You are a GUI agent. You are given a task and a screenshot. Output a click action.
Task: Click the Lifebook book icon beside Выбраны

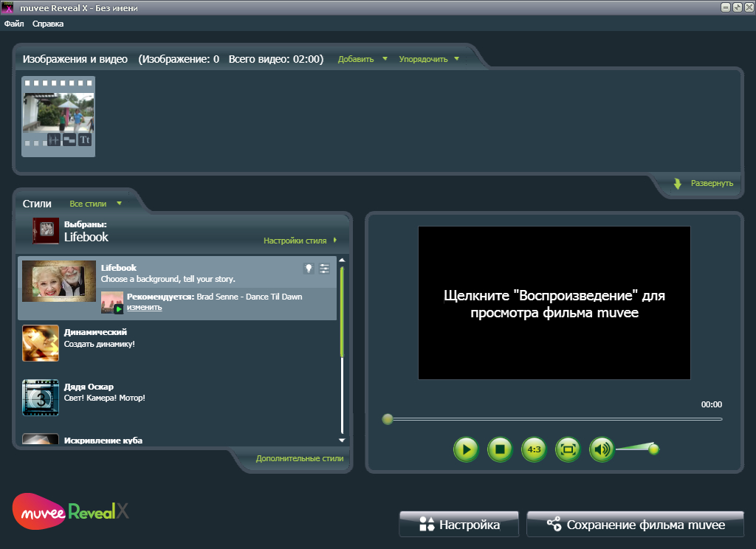[x=46, y=230]
